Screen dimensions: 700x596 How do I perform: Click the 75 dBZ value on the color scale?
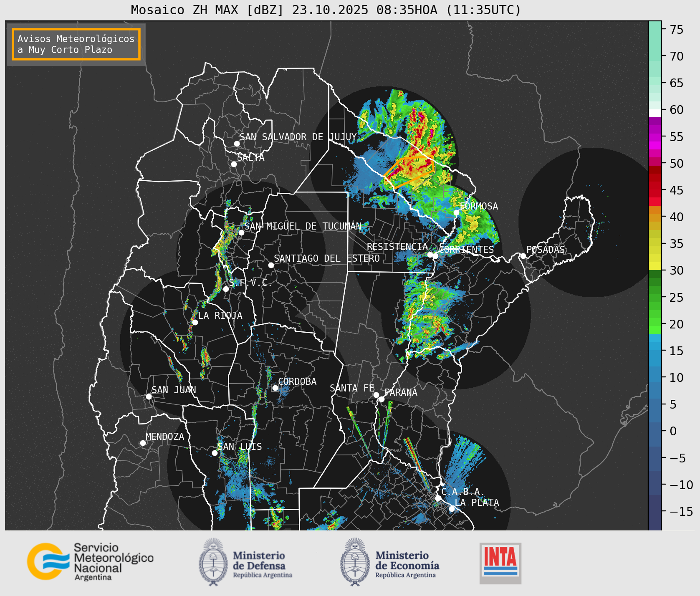click(677, 30)
